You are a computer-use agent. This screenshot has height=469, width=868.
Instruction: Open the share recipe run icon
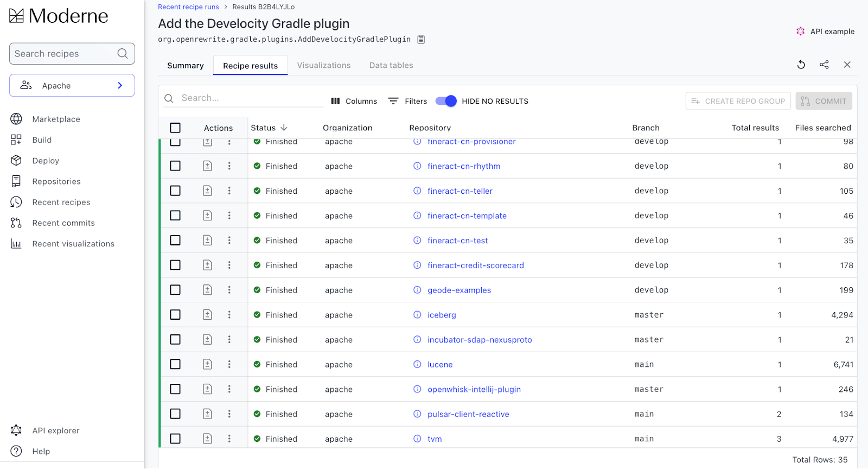tap(824, 65)
